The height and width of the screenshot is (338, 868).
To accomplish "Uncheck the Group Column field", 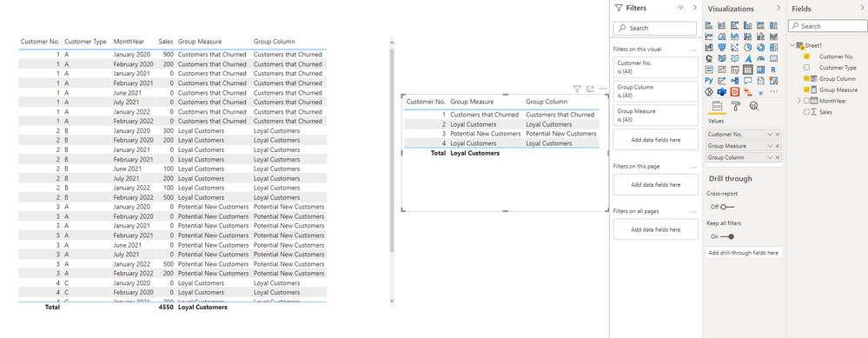I will (x=806, y=78).
